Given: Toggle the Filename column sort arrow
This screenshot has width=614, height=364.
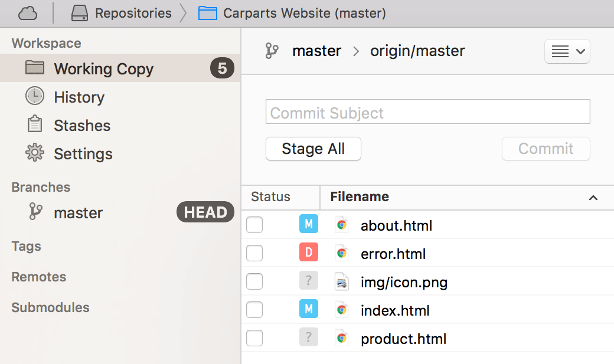Looking at the screenshot, I should pos(593,198).
